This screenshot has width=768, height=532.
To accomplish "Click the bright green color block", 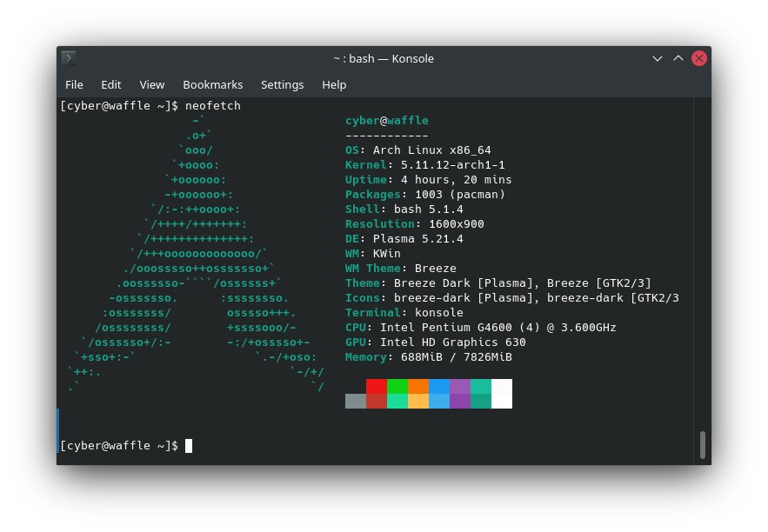I will [x=397, y=386].
